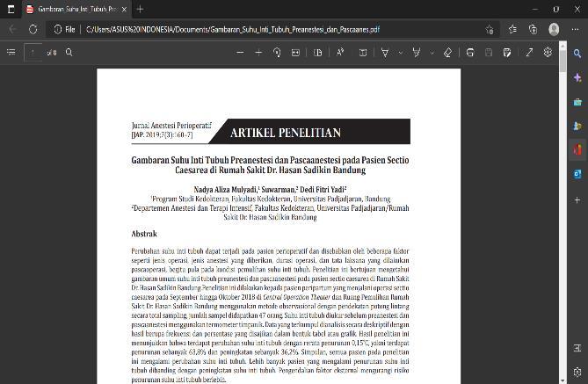Toggle the sidebar visibility button
588x384 pixels.
(x=577, y=348)
